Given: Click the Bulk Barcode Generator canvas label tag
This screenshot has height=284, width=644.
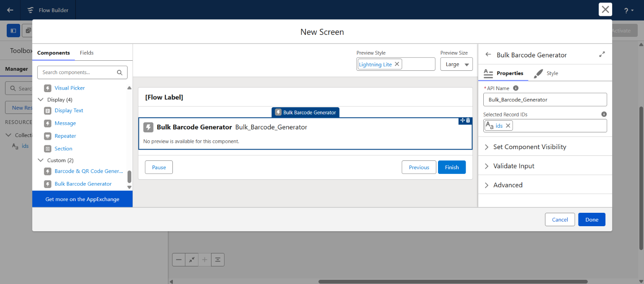Looking at the screenshot, I should [x=305, y=112].
